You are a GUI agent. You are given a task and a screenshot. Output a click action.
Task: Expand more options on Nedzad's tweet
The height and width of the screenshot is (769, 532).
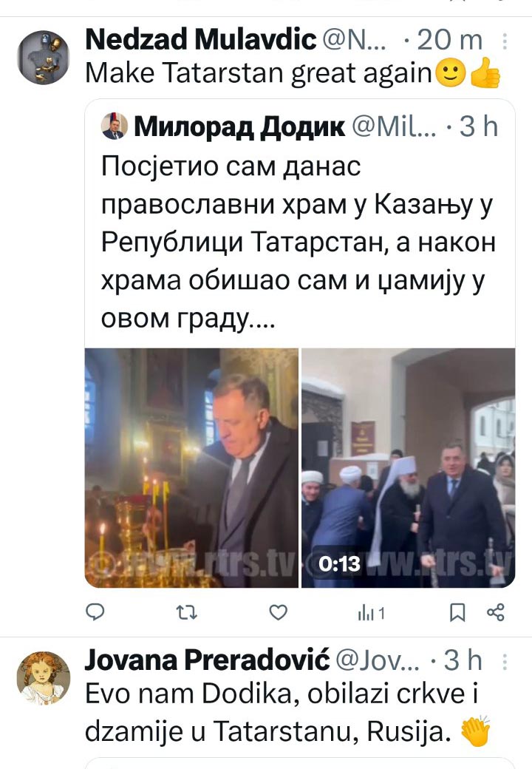pos(505,41)
